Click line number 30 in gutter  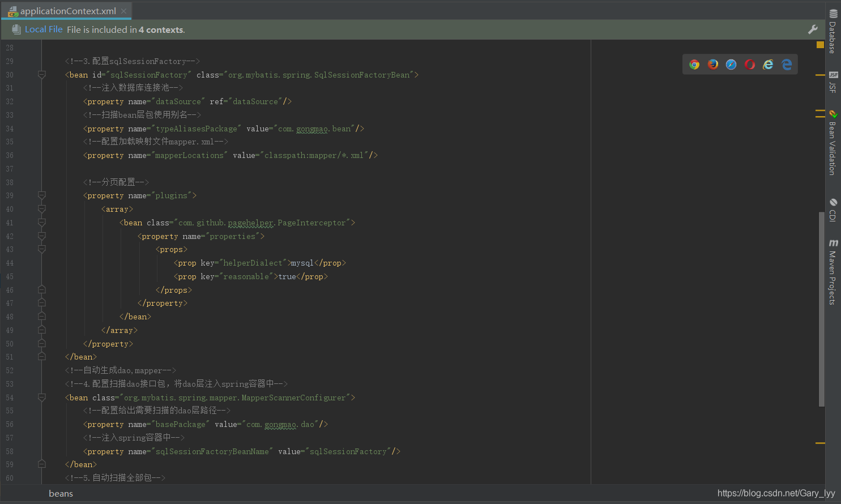pos(10,75)
